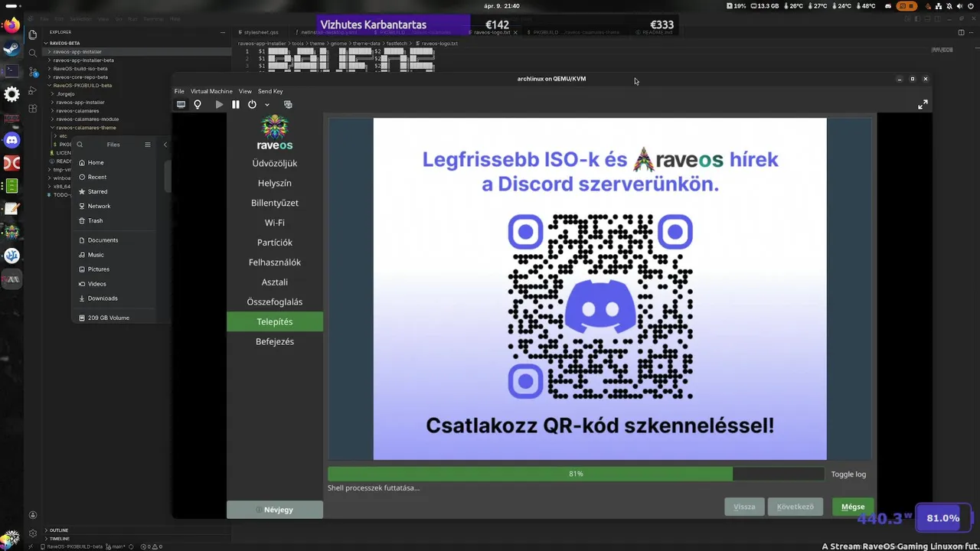
Task: Manage VM snapshots icon
Action: (288, 104)
